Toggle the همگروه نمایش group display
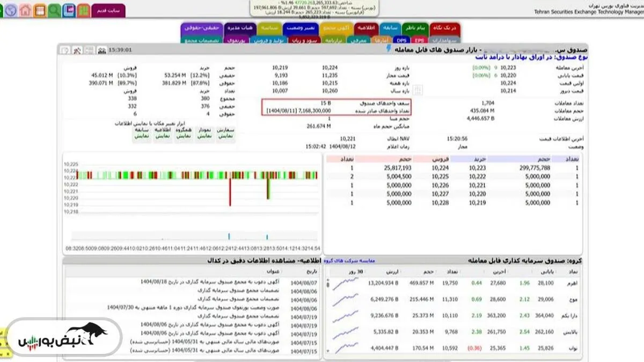The width and height of the screenshot is (644, 362). pos(184,134)
